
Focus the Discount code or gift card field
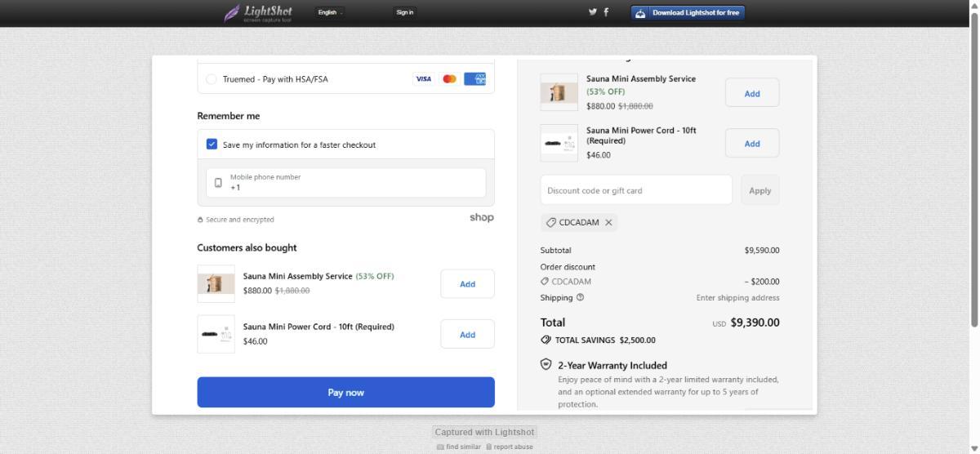point(635,190)
